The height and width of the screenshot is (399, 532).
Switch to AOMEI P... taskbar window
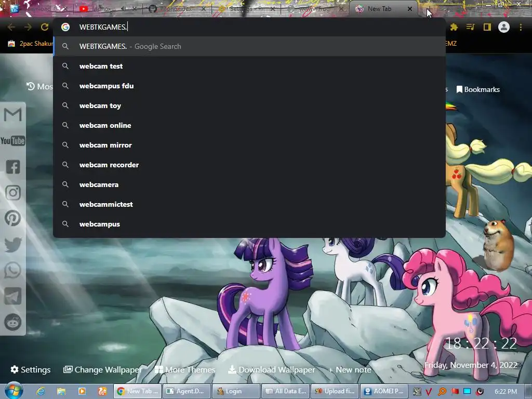[x=384, y=391]
